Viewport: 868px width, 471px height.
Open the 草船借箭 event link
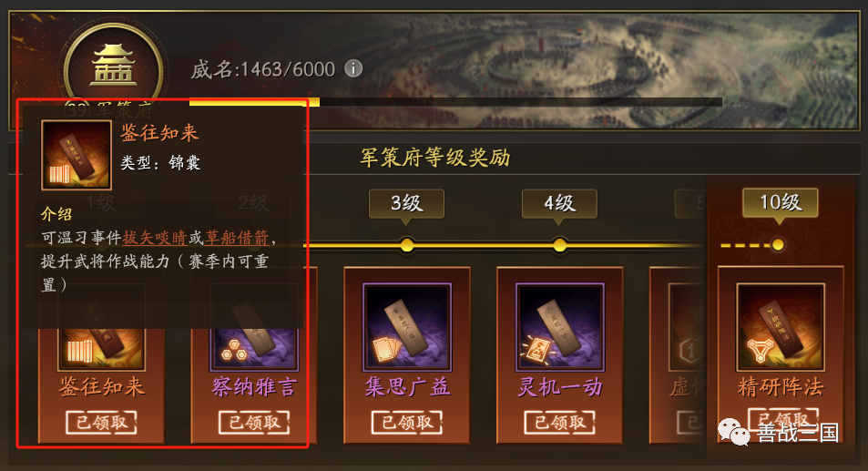click(x=237, y=238)
